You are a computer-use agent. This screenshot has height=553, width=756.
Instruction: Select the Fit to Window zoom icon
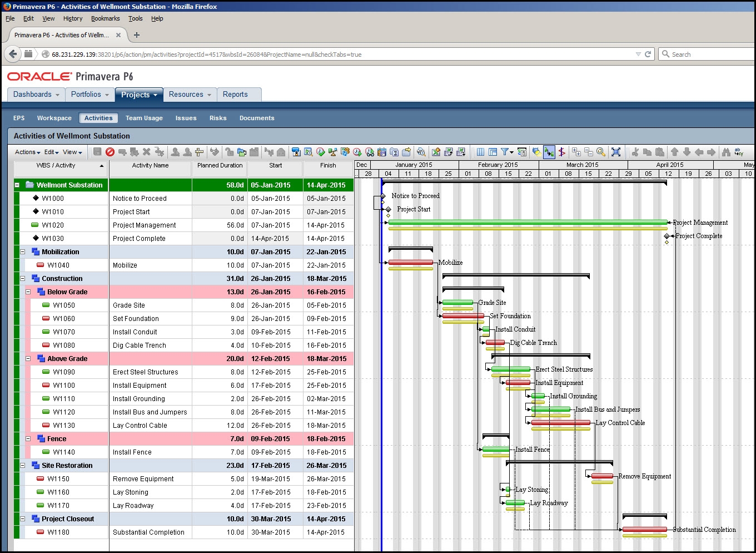click(616, 152)
